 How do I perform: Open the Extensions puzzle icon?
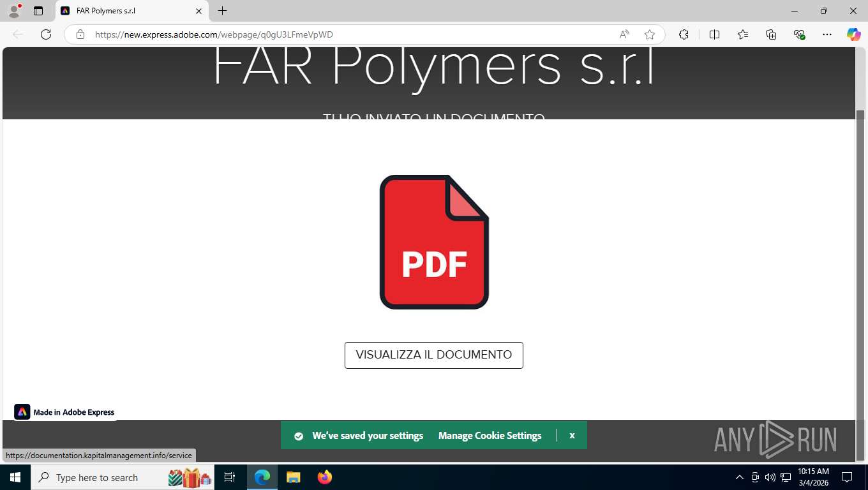(684, 34)
